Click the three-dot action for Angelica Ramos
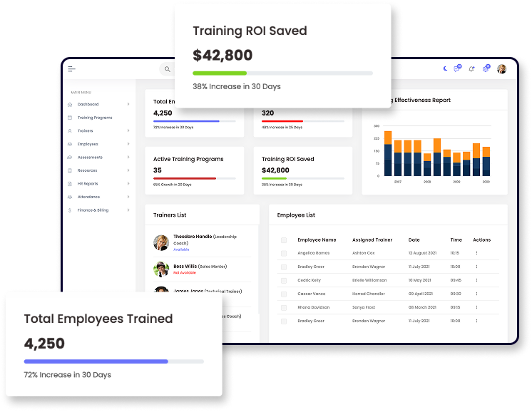This screenshot has width=532, height=412. point(476,253)
